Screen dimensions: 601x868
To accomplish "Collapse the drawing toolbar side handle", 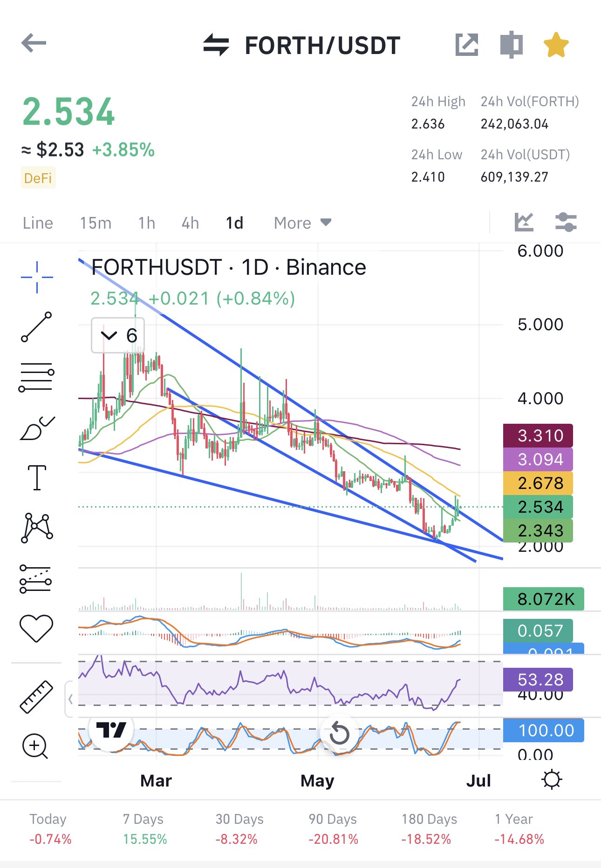I will [70, 699].
